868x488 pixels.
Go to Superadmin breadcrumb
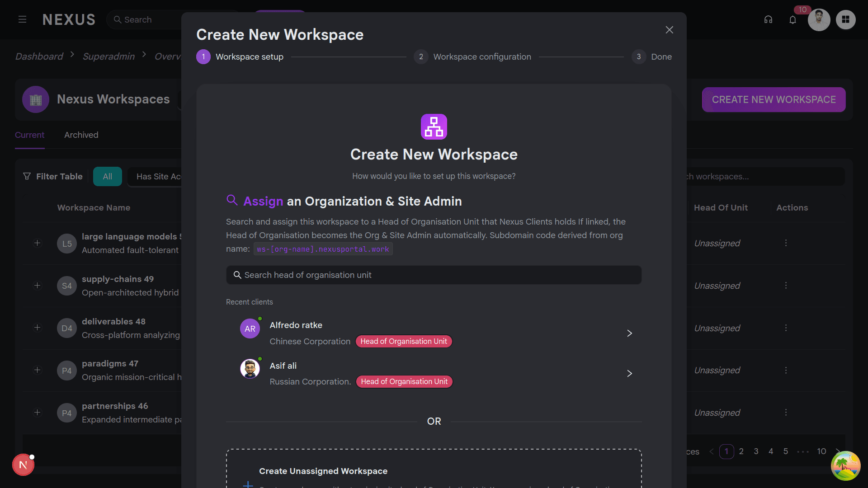[108, 56]
